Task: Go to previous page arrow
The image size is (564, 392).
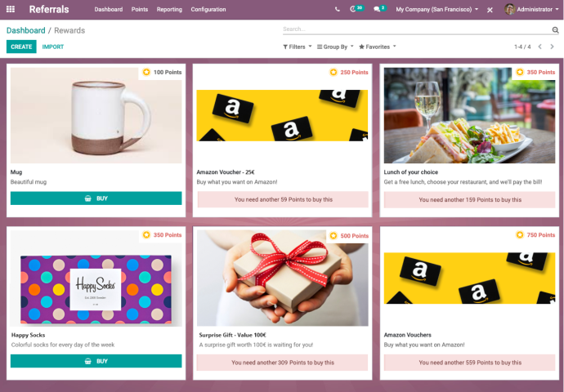Action: point(540,47)
